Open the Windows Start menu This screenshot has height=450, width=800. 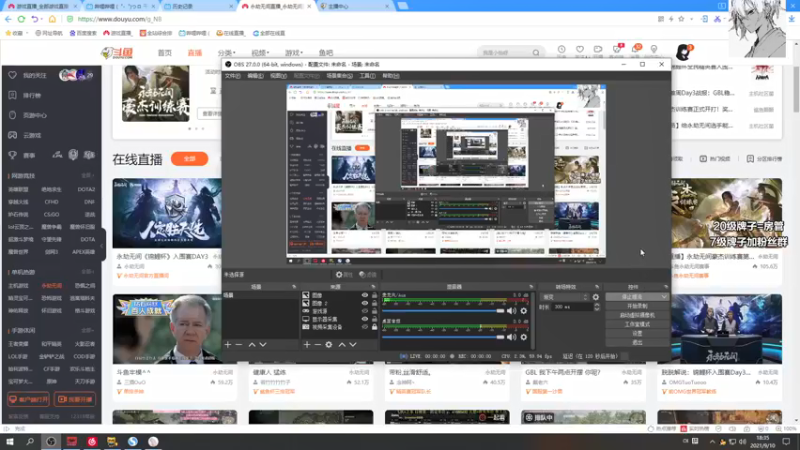coord(10,441)
